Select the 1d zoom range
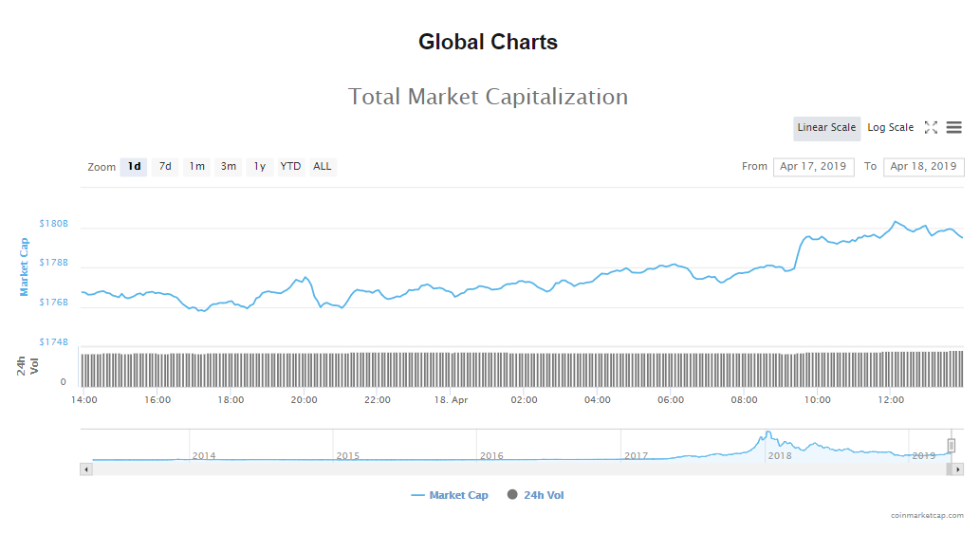The image size is (980, 533). (134, 167)
